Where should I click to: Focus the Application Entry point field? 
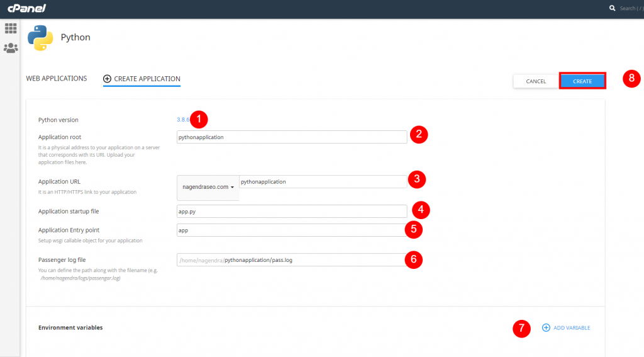click(x=292, y=230)
